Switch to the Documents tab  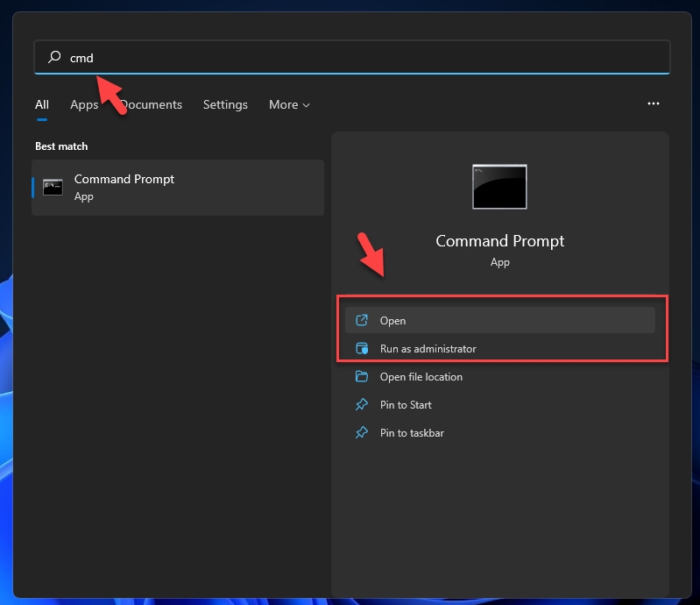click(152, 104)
